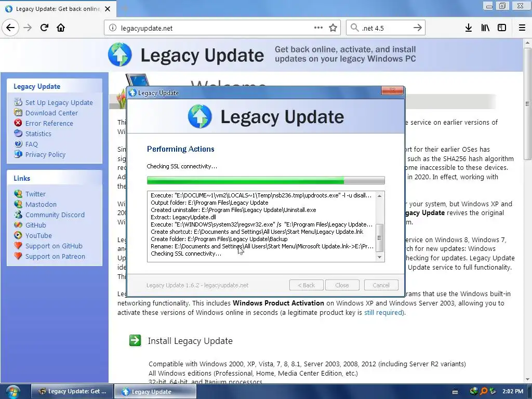Click the Set Up Legacy Update icon
The image size is (532, 399).
pos(18,102)
